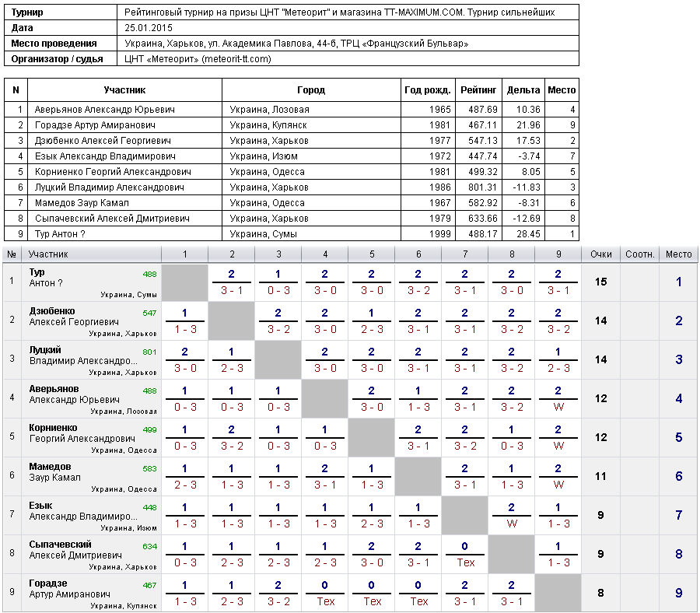Click the city 'Украина, Сумы' in the participants list
This screenshot has width=700, height=613.
point(264,234)
